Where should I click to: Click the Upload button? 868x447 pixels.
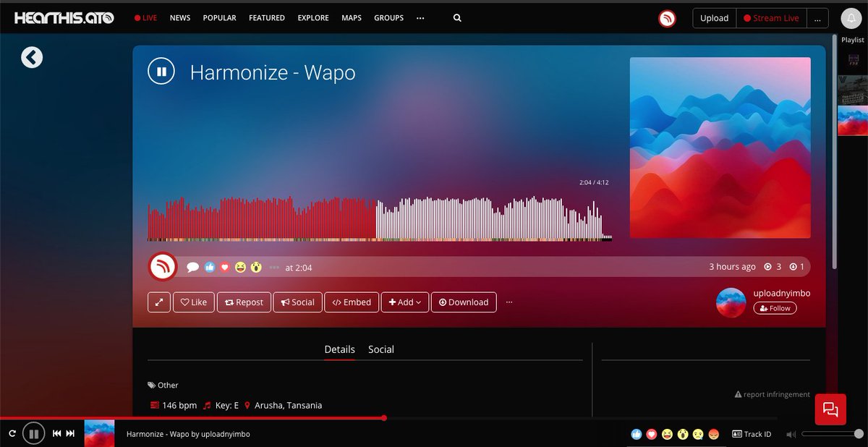(x=714, y=18)
